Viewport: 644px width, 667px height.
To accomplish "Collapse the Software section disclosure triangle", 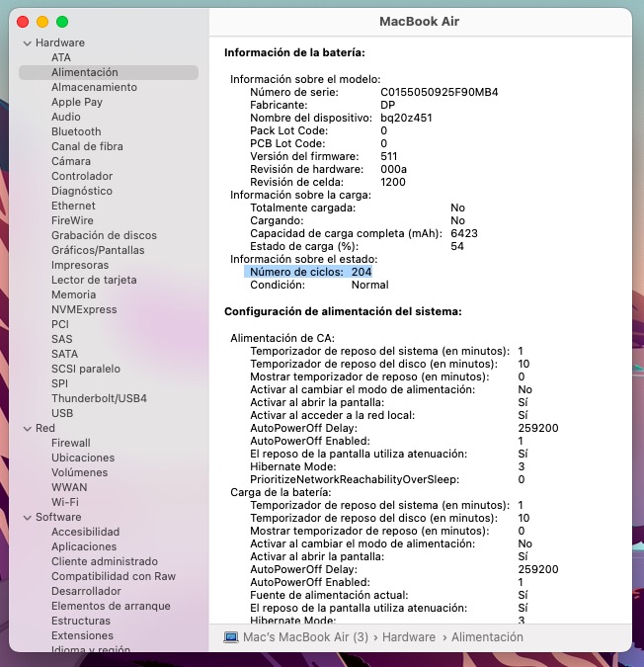I will [x=27, y=518].
